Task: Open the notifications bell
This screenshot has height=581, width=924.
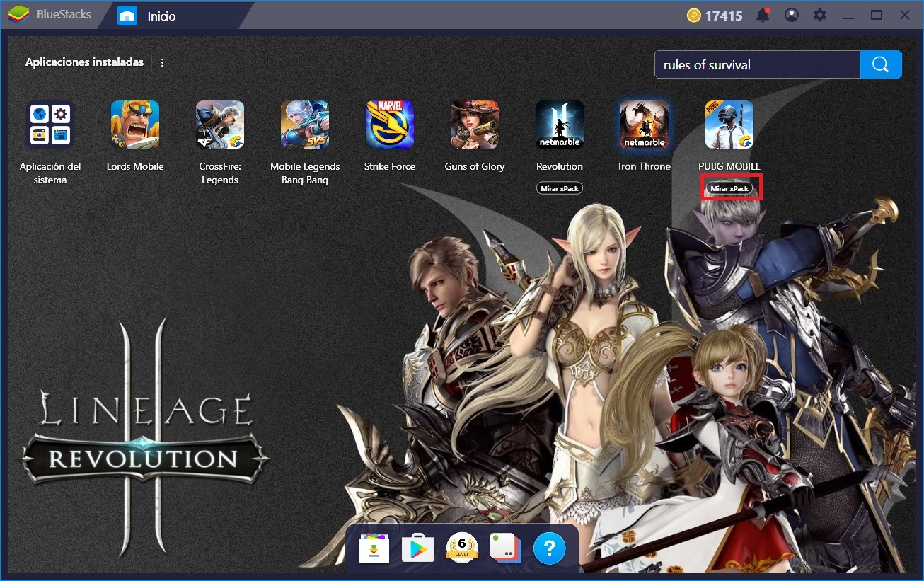Action: 764,15
